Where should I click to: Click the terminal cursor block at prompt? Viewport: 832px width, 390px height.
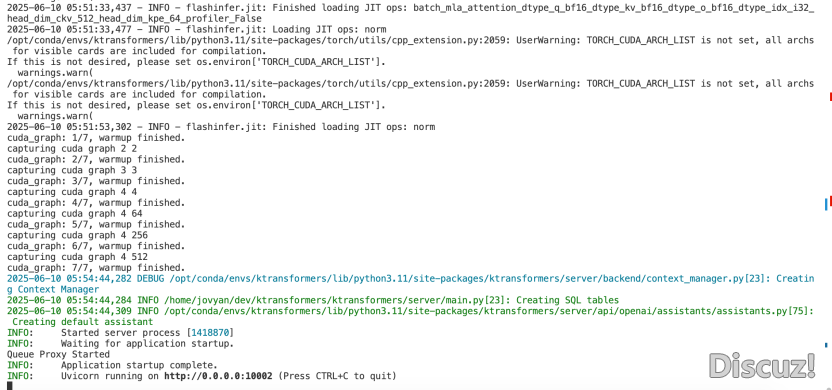click(10, 386)
